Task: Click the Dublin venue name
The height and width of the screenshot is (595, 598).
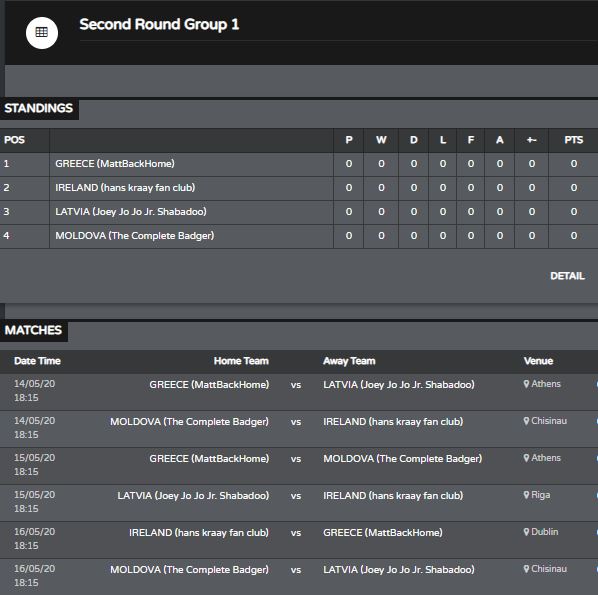Action: (545, 532)
